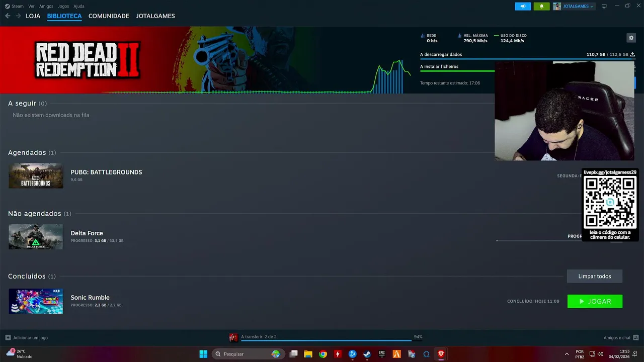
Task: Click the game icon in the download status bar
Action: tap(233, 337)
